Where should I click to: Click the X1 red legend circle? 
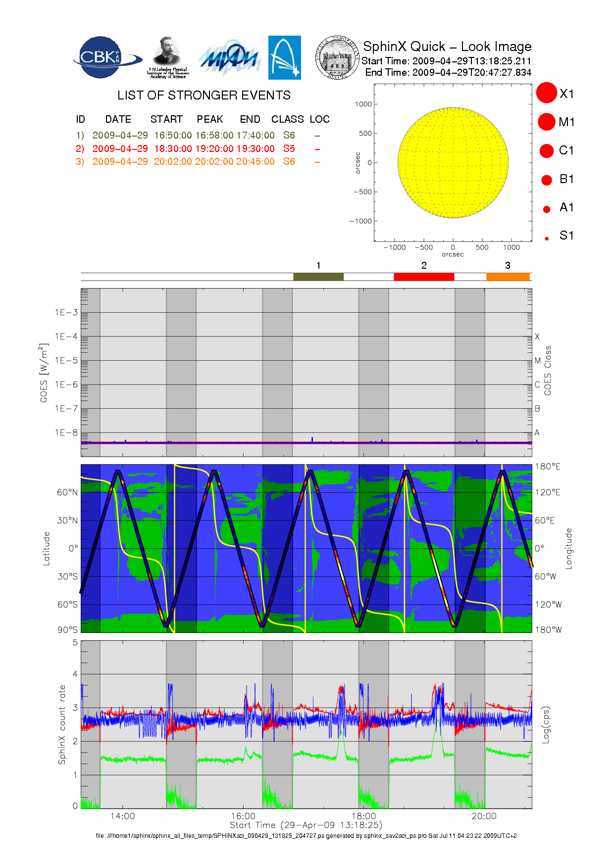point(547,93)
